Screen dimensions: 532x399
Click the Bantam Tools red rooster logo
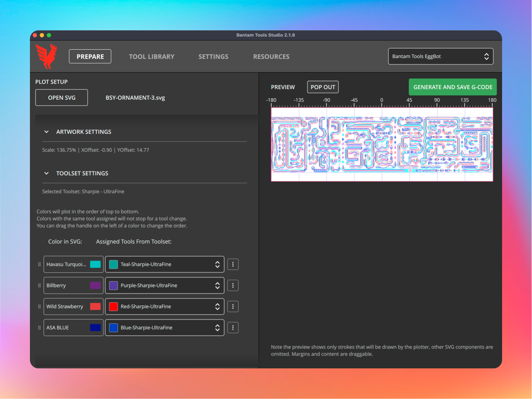point(46,56)
